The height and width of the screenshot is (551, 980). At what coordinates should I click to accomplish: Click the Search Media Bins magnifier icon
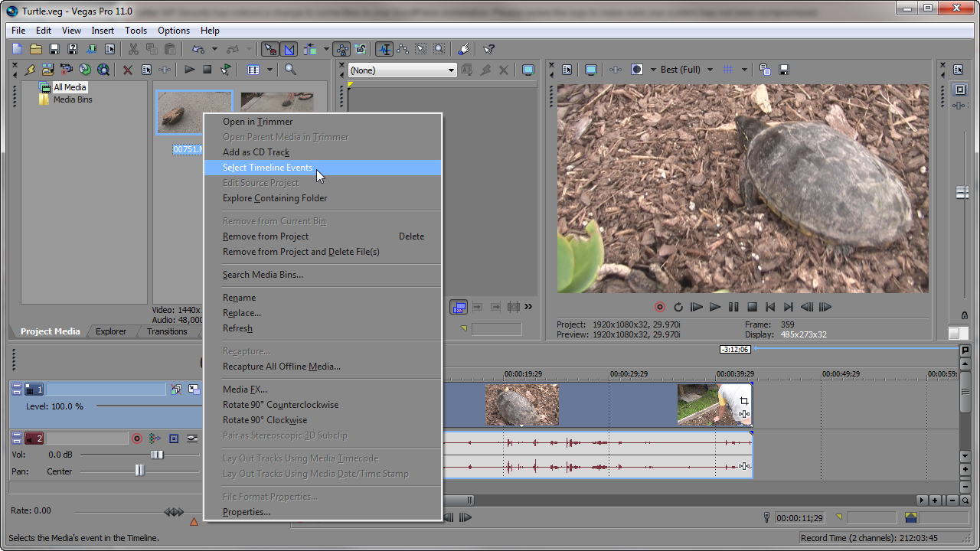tap(290, 70)
